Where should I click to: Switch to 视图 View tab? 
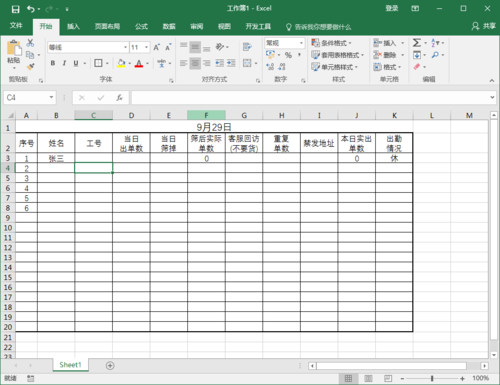[224, 26]
